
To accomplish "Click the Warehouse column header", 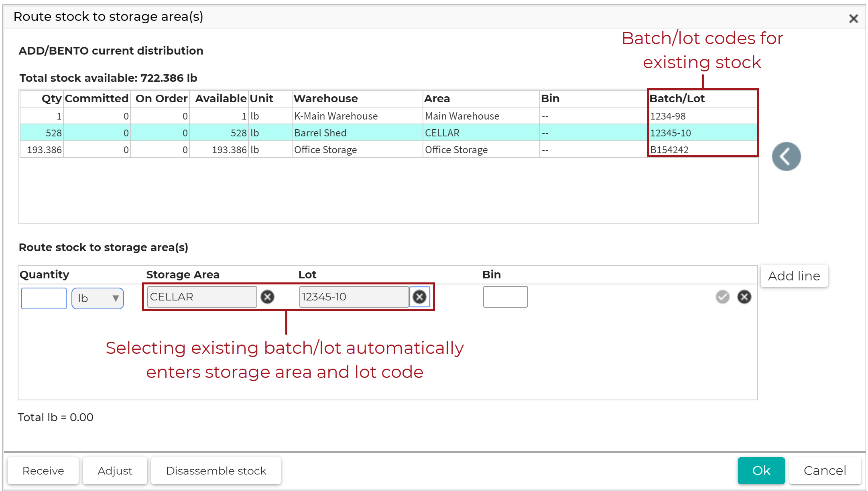I will click(325, 98).
